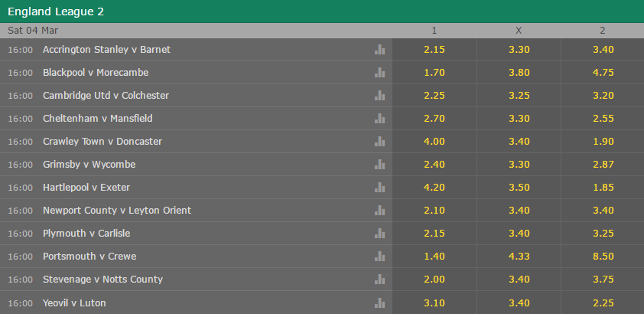The height and width of the screenshot is (314, 644).
Task: Click stats icon for Yeovil v Luton
Action: 379,303
